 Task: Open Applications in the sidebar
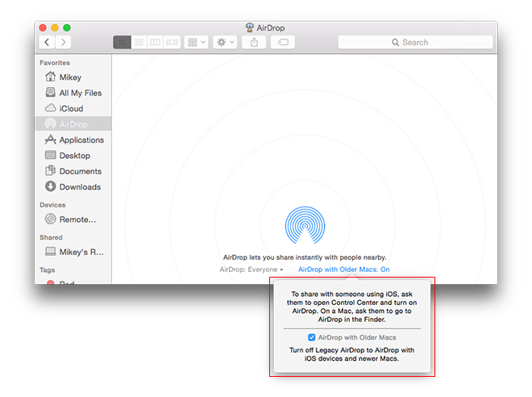pos(73,140)
